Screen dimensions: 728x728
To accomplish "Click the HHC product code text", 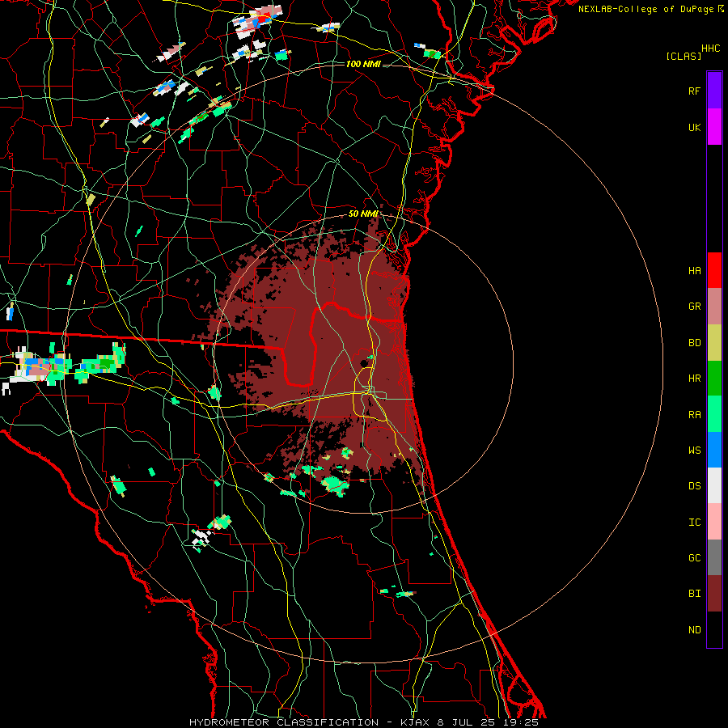I will [x=711, y=49].
